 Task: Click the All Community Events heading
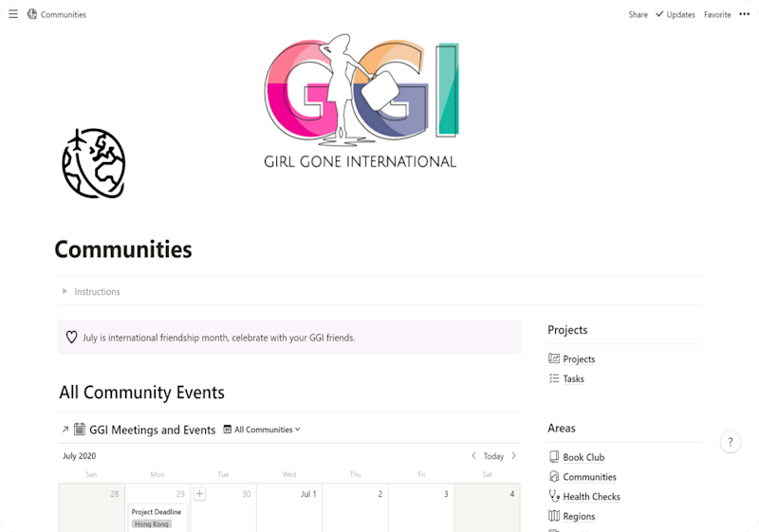[x=141, y=392]
